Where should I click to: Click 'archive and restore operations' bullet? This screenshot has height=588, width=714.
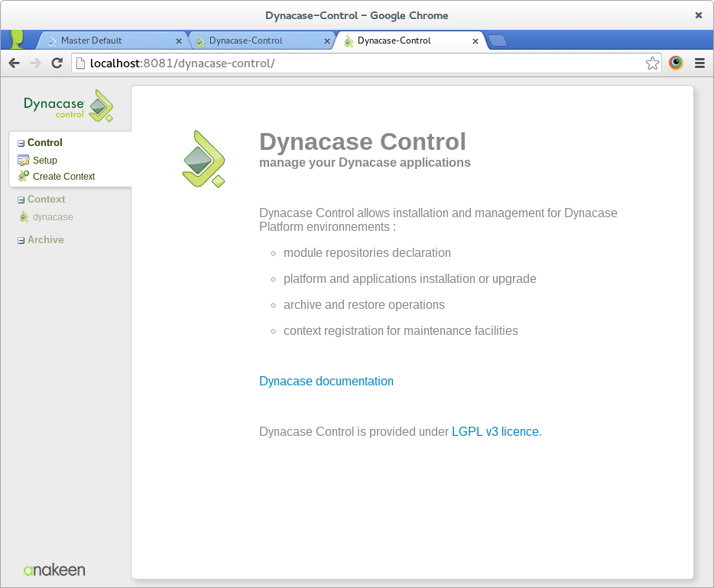point(364,304)
